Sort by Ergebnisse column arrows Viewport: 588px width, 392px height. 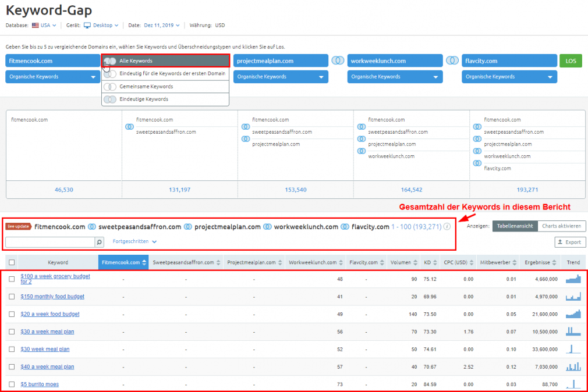554,263
